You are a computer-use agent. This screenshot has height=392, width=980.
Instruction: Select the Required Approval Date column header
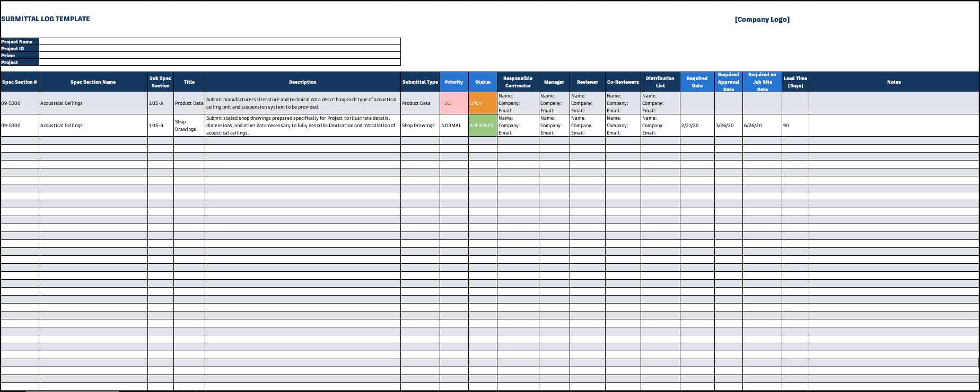pos(729,82)
